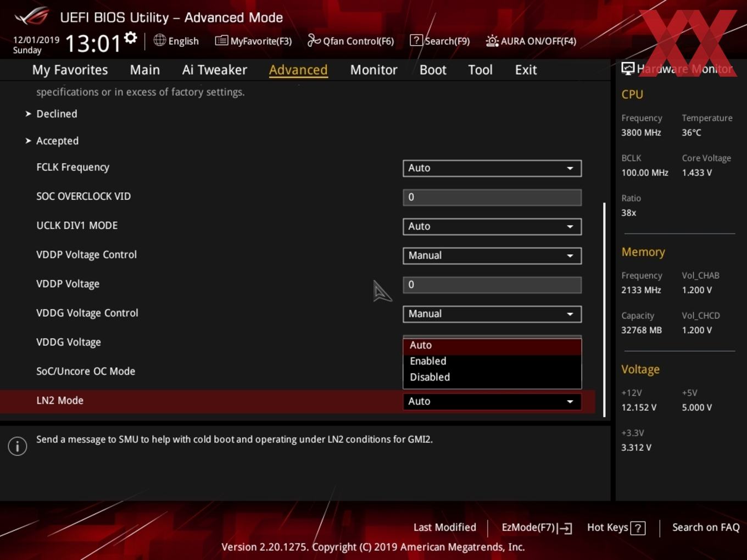Open the UCLK DIV1 MODE dropdown
This screenshot has width=747, height=560.
(x=492, y=226)
